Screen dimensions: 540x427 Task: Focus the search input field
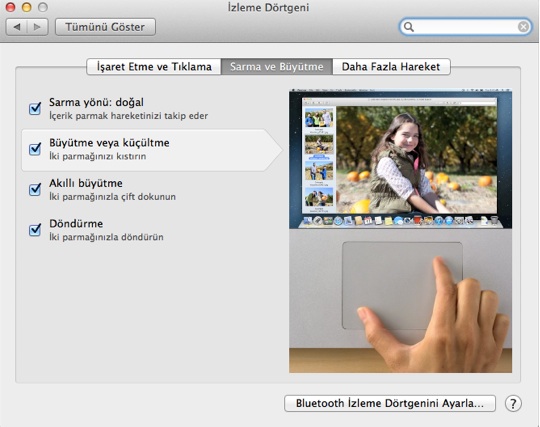466,27
